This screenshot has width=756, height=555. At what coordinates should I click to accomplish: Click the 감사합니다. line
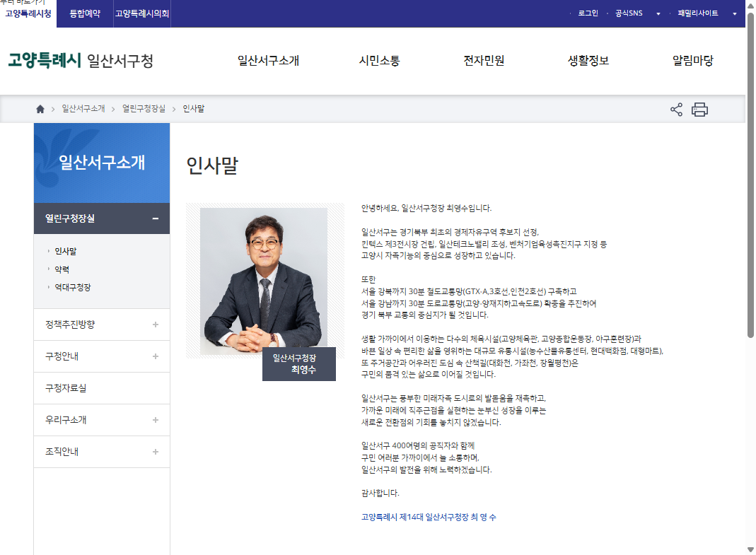(380, 493)
